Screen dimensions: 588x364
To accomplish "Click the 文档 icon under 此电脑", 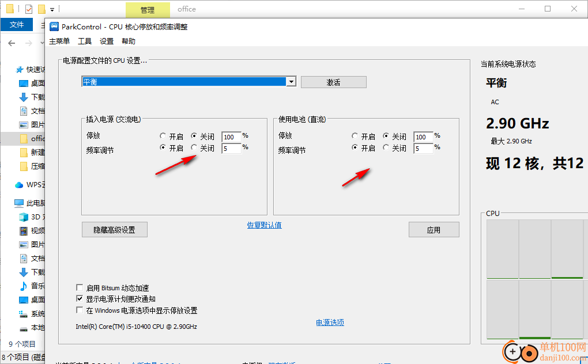I will (x=23, y=259).
